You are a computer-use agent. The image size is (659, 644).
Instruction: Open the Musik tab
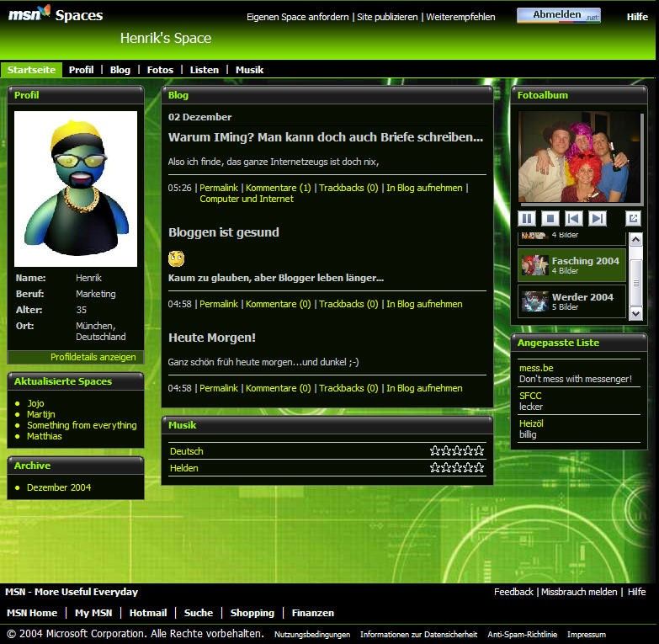coord(249,70)
